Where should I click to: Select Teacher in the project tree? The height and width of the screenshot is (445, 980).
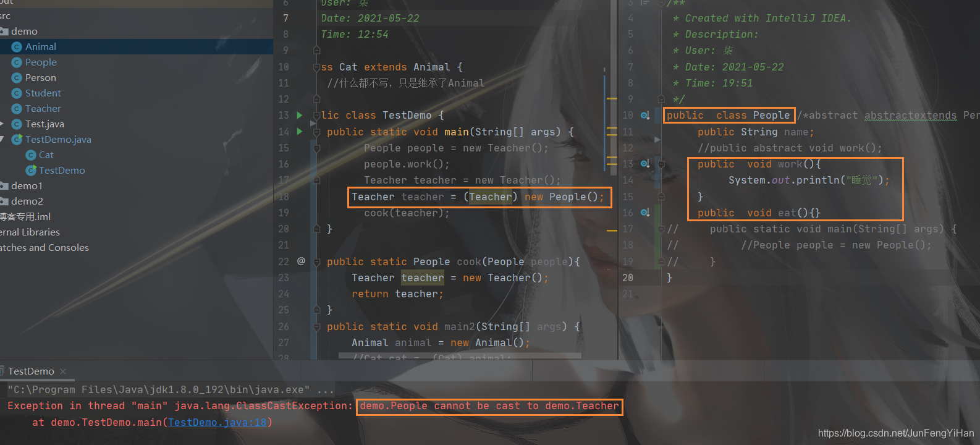pyautogui.click(x=43, y=109)
